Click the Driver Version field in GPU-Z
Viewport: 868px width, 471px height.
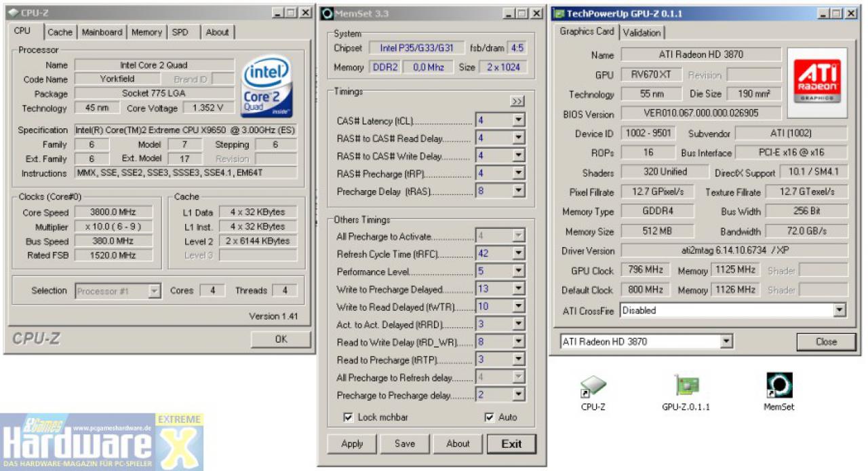(734, 251)
